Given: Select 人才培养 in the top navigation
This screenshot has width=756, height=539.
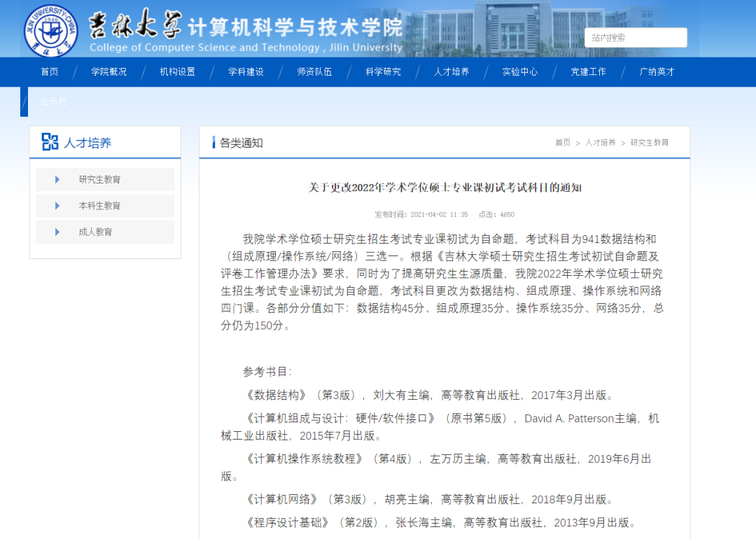Looking at the screenshot, I should click(x=451, y=71).
